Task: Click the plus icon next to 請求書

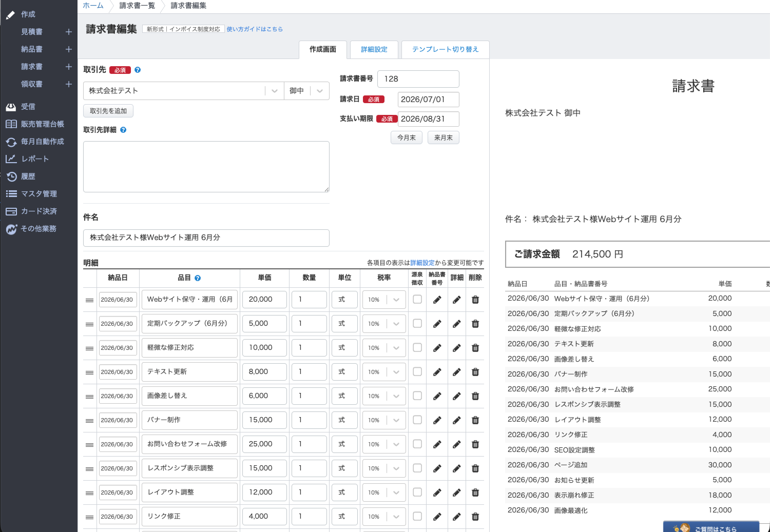Action: click(69, 67)
